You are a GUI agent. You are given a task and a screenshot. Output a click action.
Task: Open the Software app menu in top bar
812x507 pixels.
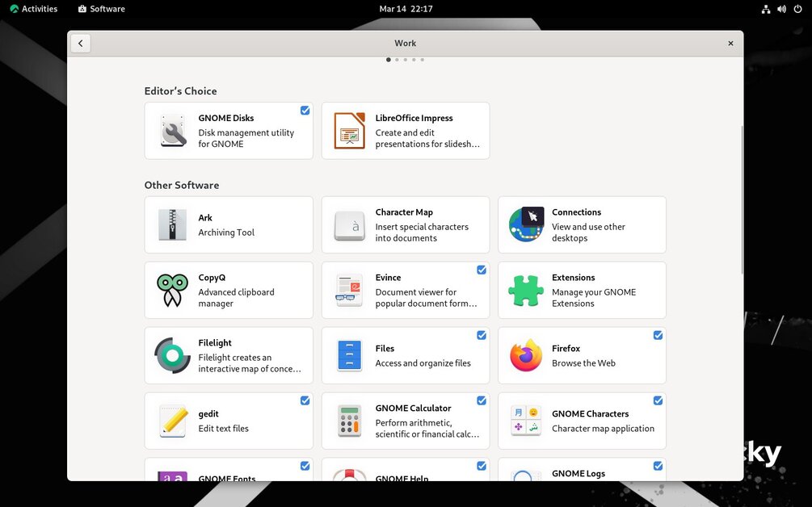(102, 9)
